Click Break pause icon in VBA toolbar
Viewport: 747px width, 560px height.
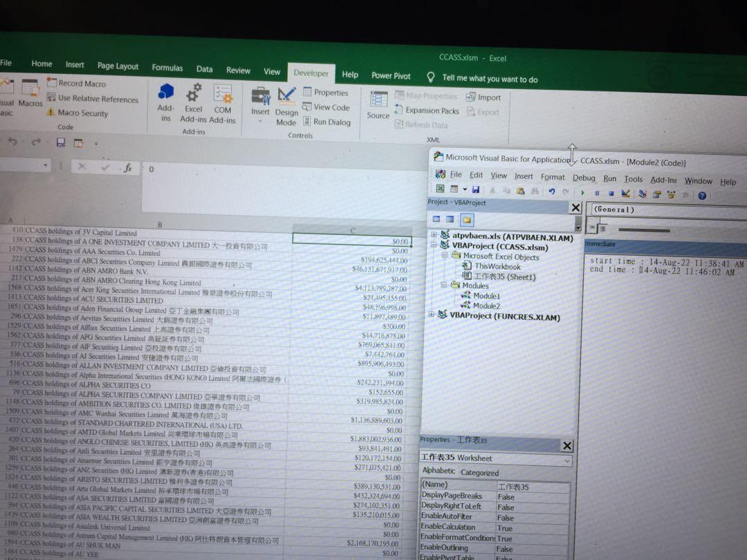[x=596, y=193]
